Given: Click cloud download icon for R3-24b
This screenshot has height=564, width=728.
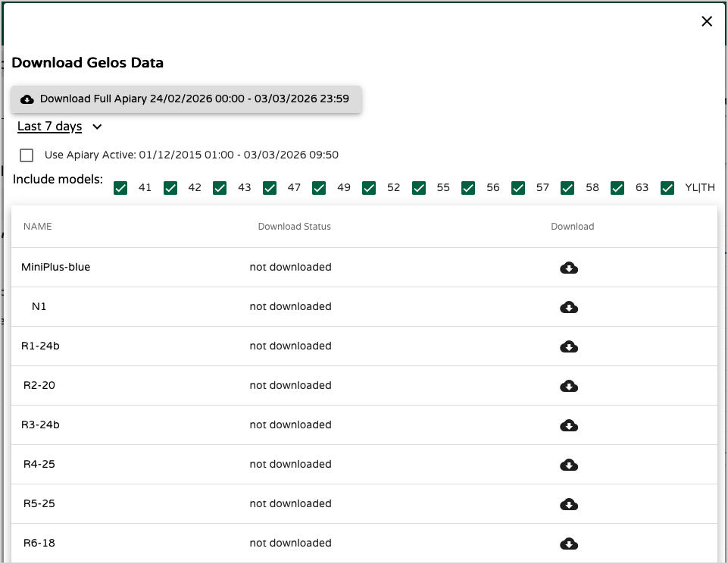Looking at the screenshot, I should (x=569, y=425).
